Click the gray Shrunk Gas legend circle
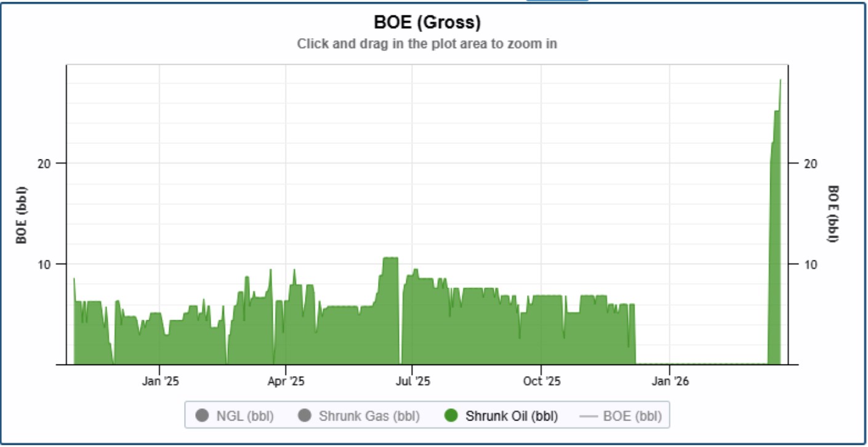 click(x=304, y=416)
